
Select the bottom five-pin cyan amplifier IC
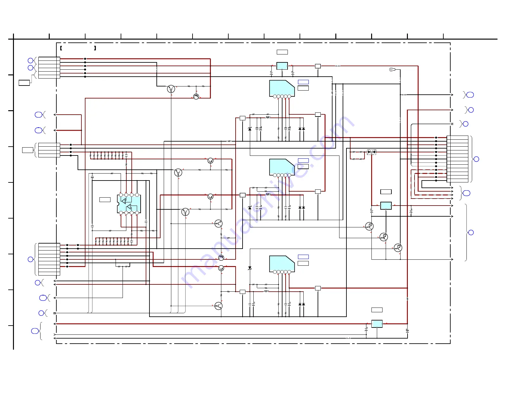pyautogui.click(x=282, y=264)
